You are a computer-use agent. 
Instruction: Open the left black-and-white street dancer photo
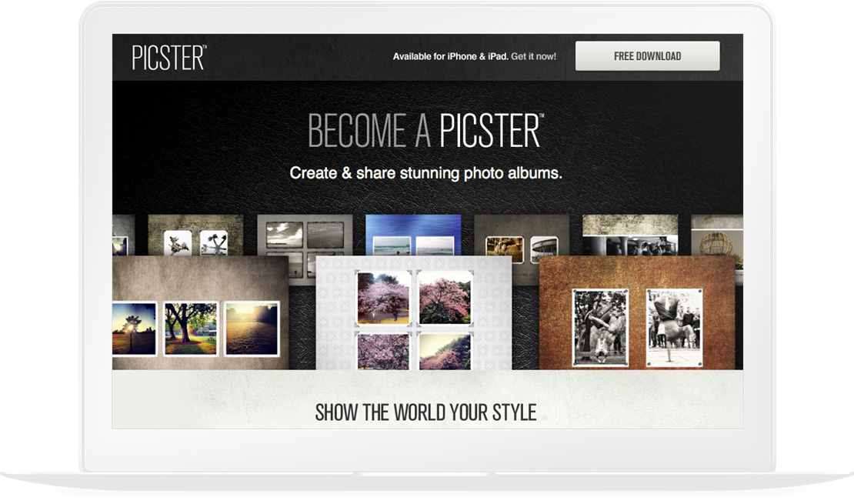click(x=600, y=328)
